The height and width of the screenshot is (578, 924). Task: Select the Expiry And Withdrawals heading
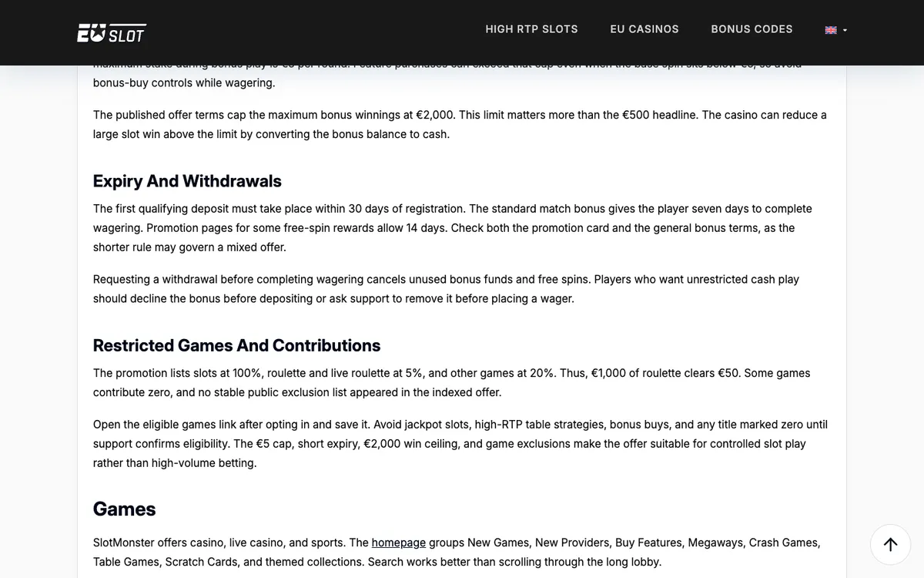coord(187,181)
